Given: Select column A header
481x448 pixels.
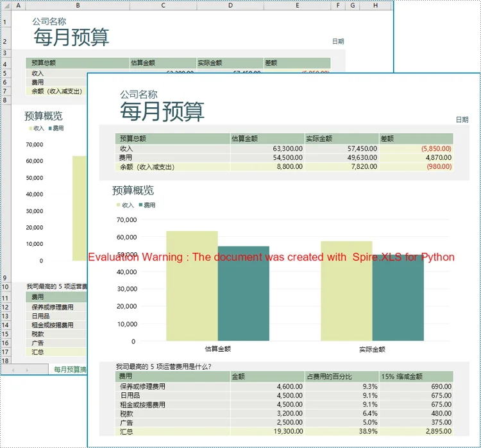Looking at the screenshot, I should (19, 6).
